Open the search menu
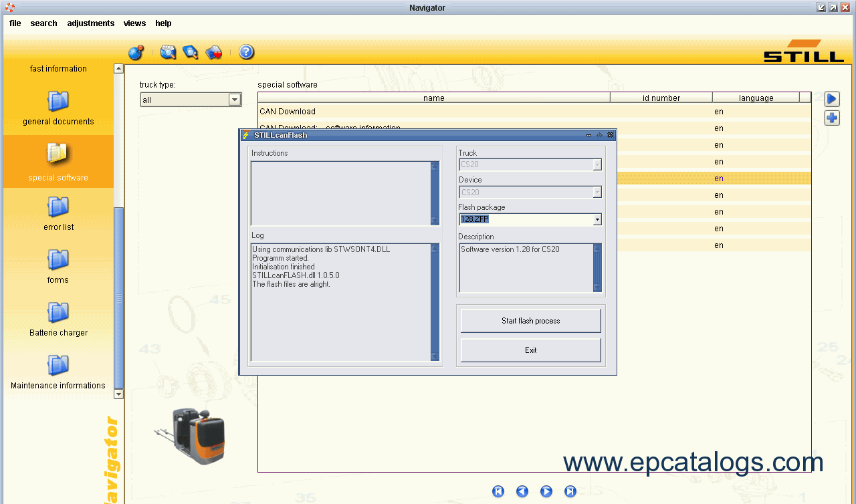The height and width of the screenshot is (504, 856). pos(43,23)
